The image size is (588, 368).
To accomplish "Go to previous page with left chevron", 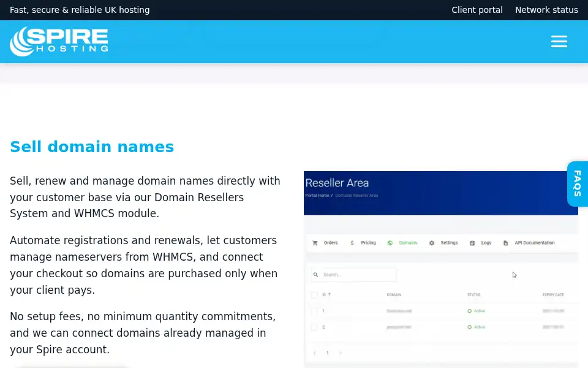I will pos(315,353).
